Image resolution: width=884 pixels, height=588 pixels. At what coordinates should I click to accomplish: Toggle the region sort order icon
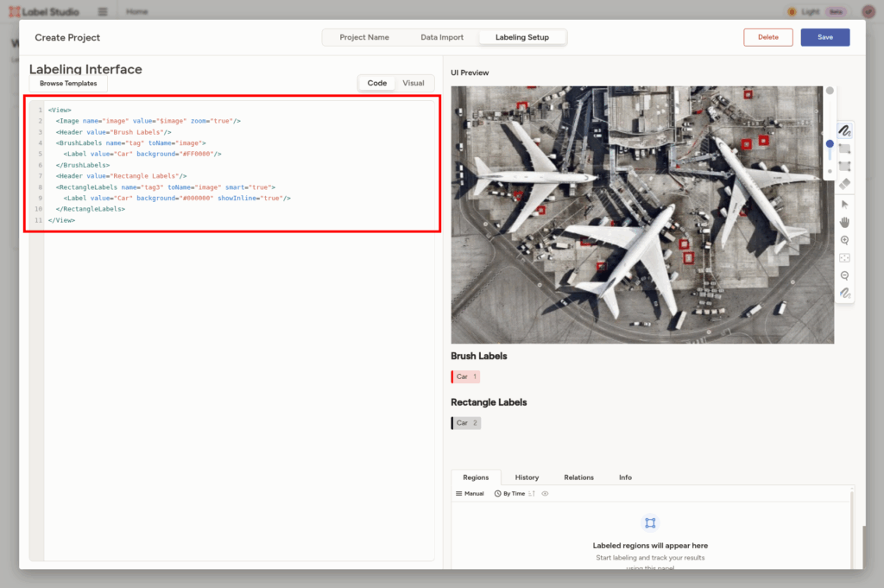point(532,494)
